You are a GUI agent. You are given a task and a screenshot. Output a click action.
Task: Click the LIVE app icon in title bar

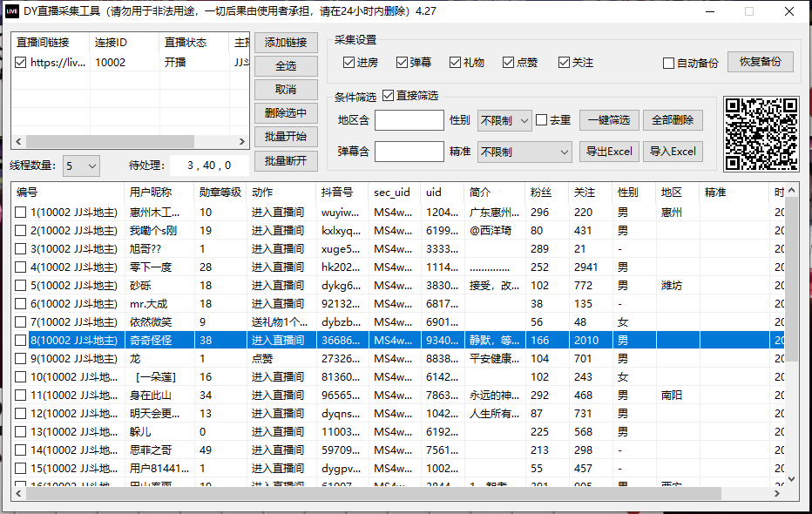click(12, 12)
